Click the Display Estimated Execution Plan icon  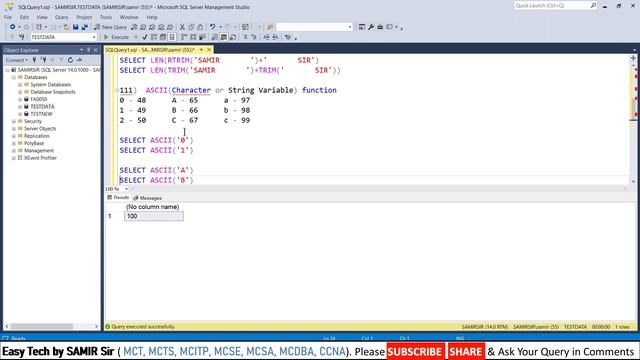[x=154, y=37]
